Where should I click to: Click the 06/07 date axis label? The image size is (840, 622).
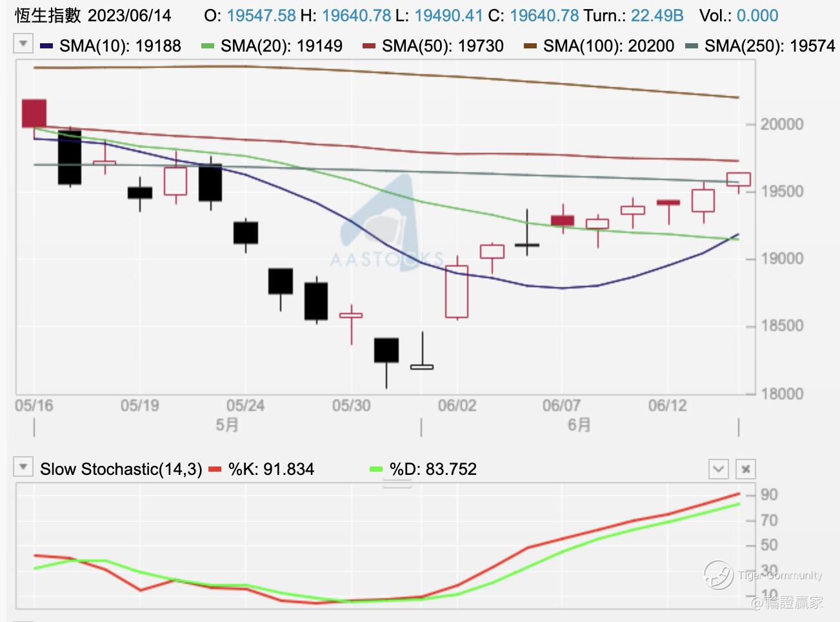coord(562,406)
